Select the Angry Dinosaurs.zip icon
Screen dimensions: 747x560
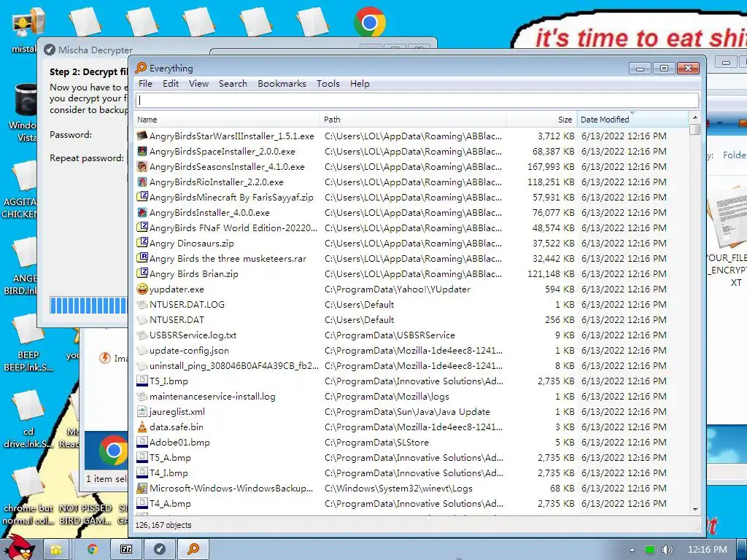pos(142,242)
